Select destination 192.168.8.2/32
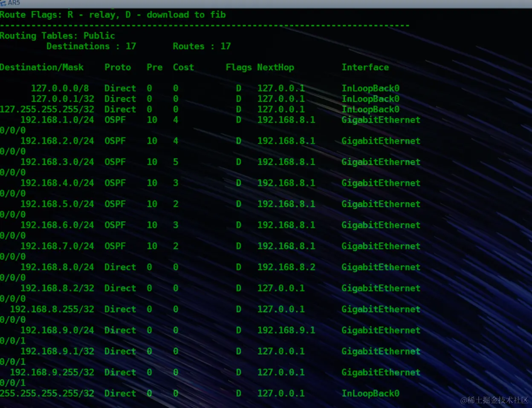The height and width of the screenshot is (408, 532). click(58, 288)
